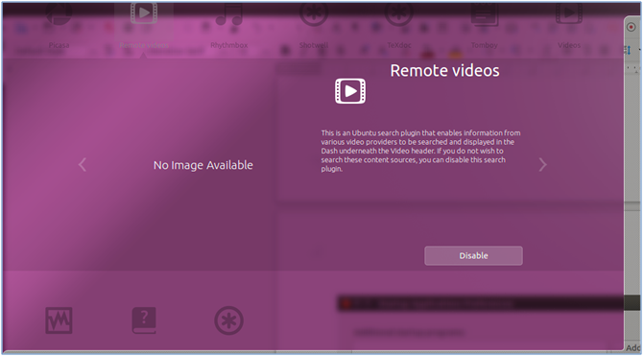Open the Tomboy notes icon
This screenshot has height=356, width=644.
[x=485, y=14]
